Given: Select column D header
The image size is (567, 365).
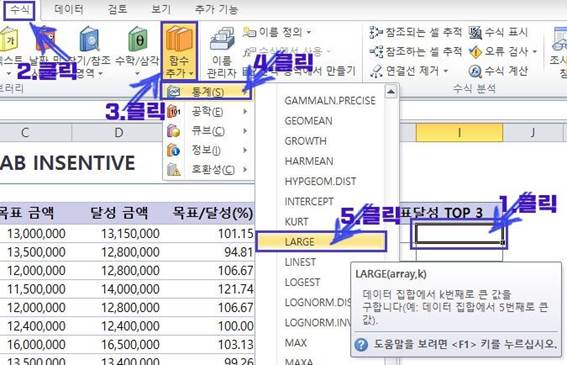Looking at the screenshot, I should pos(119,133).
